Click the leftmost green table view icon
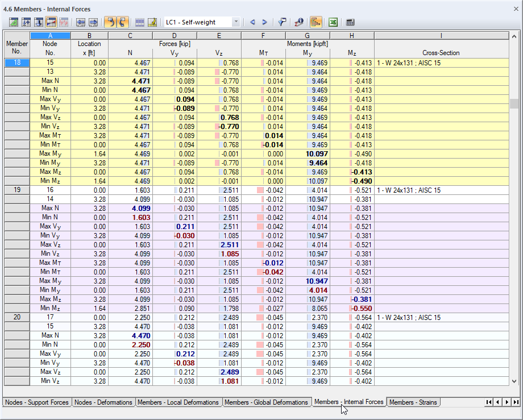The width and height of the screenshot is (523, 420). (13, 22)
